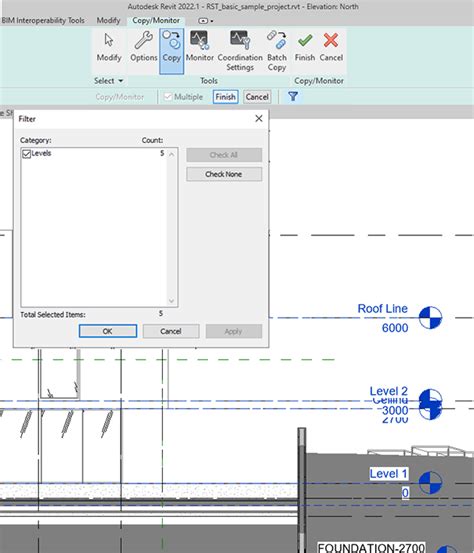Click the Levels count value 5
Viewport: 474px width, 553px height.
[162, 153]
